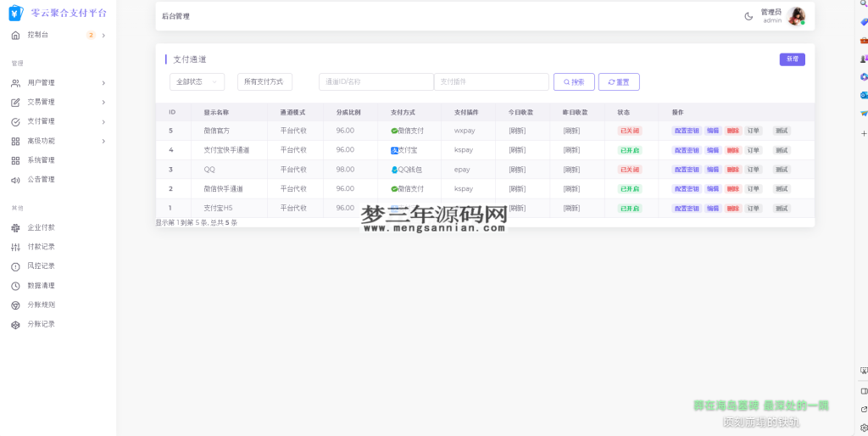Toggle 已开启 status of 支付宝快手通道 row
This screenshot has width=868, height=436.
click(x=630, y=150)
